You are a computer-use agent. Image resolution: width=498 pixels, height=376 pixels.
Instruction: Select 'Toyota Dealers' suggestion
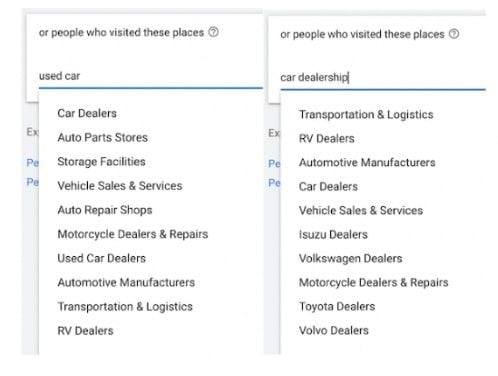(337, 306)
